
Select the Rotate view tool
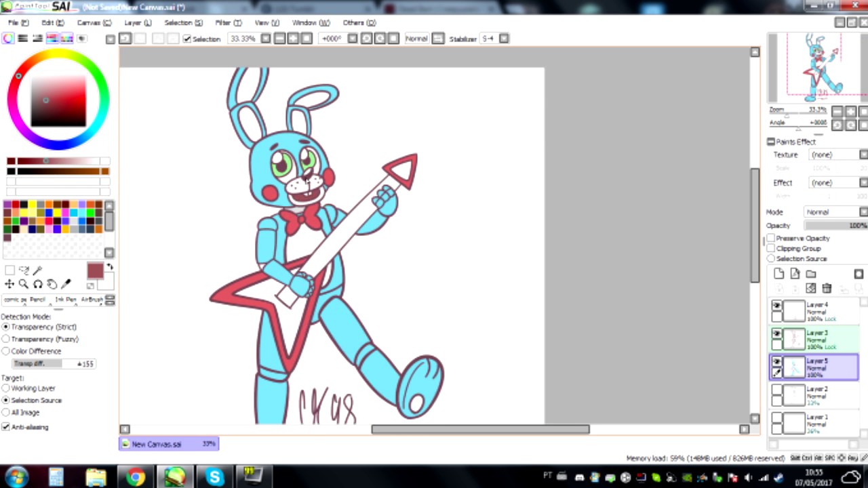click(x=37, y=284)
